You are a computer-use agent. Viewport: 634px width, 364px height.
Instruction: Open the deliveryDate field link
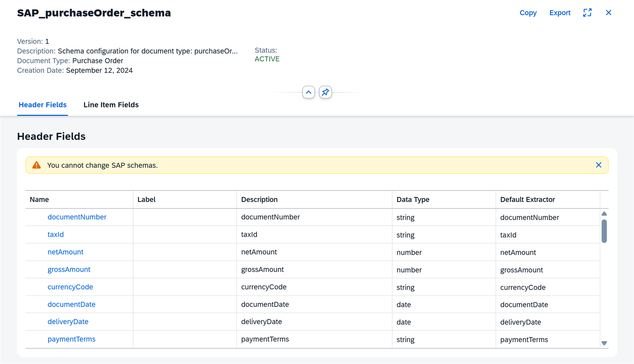tap(68, 322)
